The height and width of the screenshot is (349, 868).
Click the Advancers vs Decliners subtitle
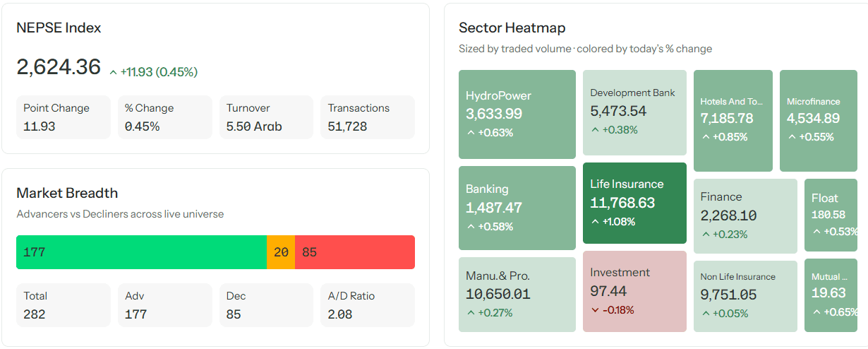tap(120, 214)
